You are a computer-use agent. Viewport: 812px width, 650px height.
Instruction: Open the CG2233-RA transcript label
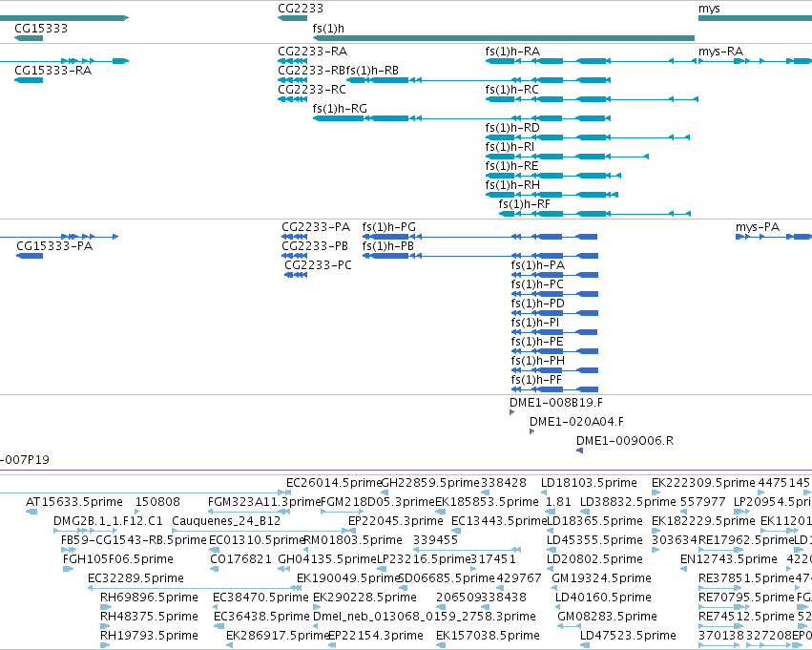[x=313, y=52]
